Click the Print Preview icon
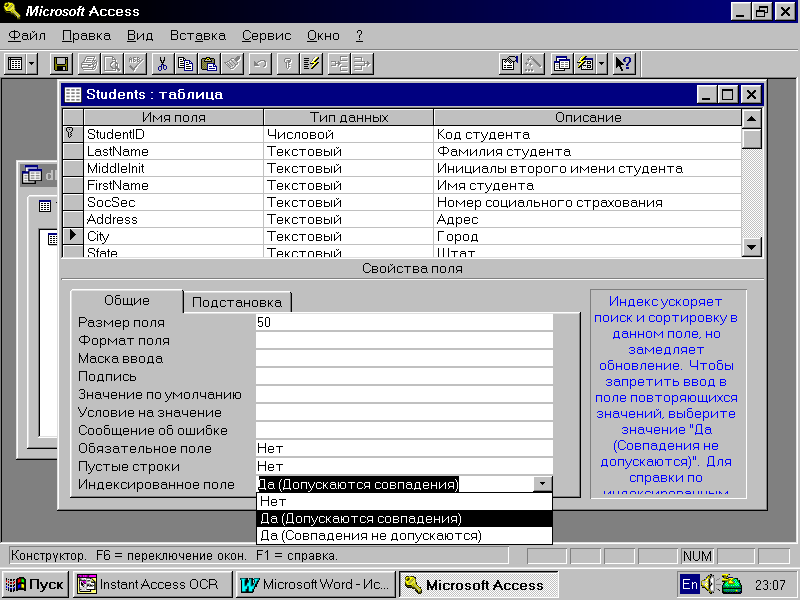This screenshot has height=600, width=800. click(x=112, y=64)
